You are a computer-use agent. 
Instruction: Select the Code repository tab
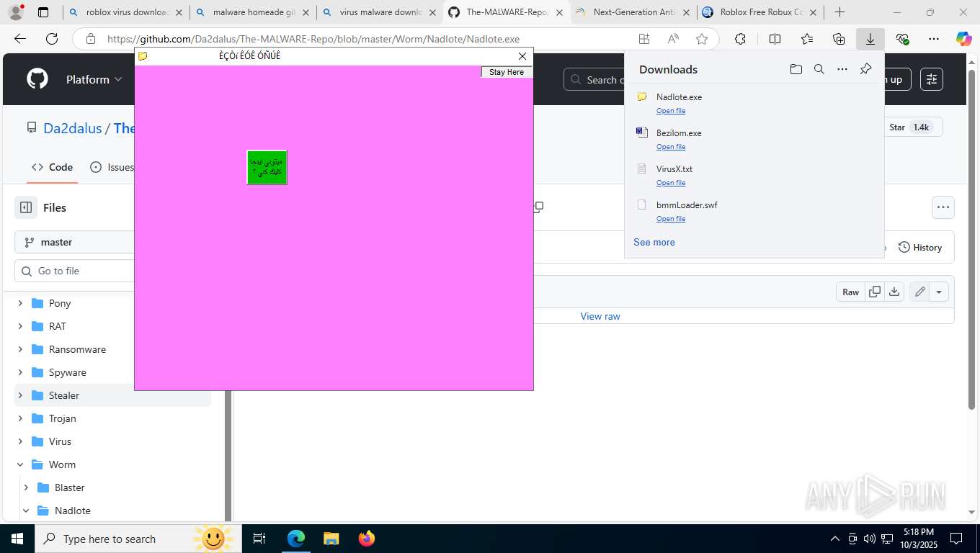(x=53, y=167)
